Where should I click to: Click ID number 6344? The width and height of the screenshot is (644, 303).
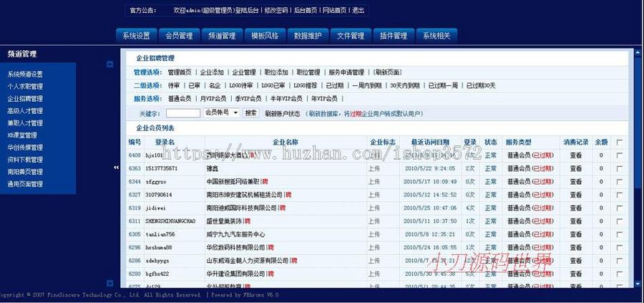coord(135,182)
